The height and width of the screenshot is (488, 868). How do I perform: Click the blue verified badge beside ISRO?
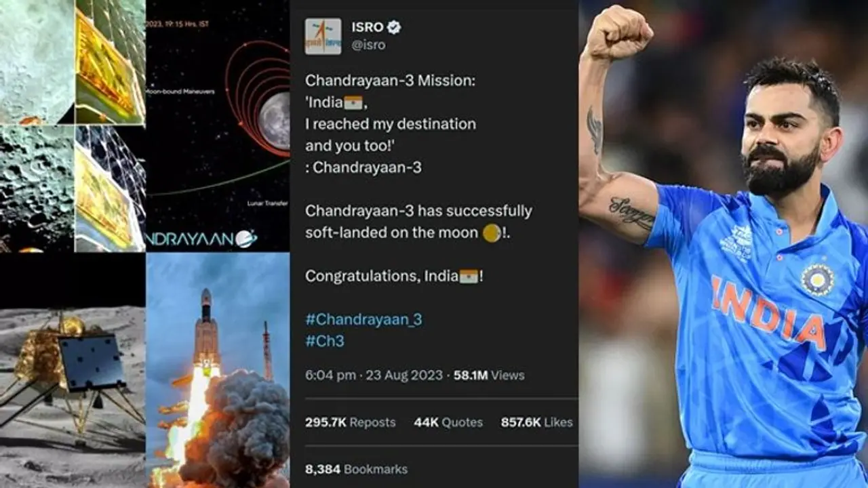394,28
